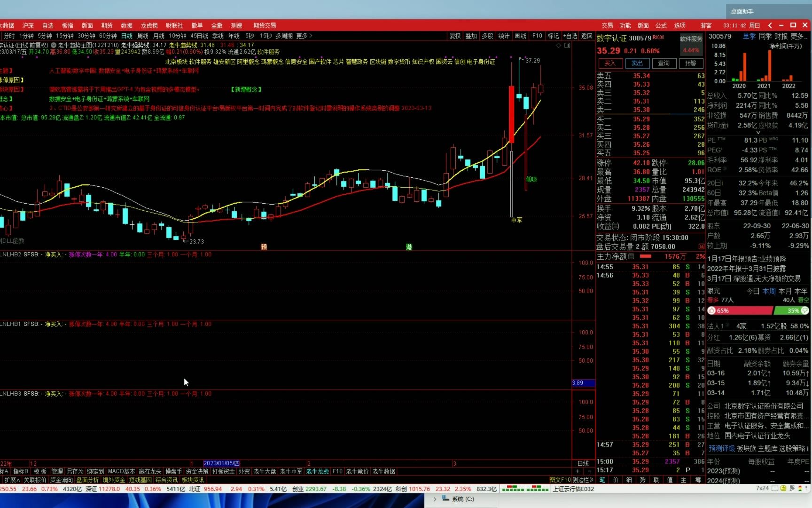
Task: Click the 看空 icon at sentiment bar end
Action: [x=805, y=310]
